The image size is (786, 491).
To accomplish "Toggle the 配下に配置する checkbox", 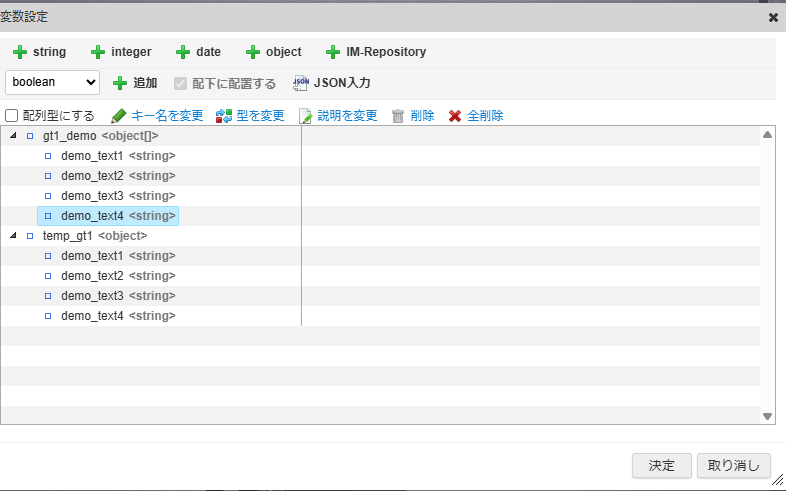I will 180,83.
